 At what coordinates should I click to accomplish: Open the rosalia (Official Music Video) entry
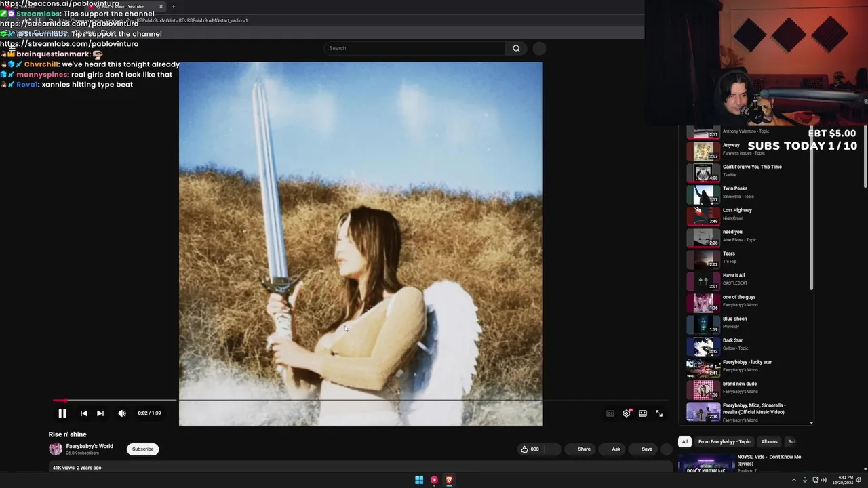[x=747, y=412]
